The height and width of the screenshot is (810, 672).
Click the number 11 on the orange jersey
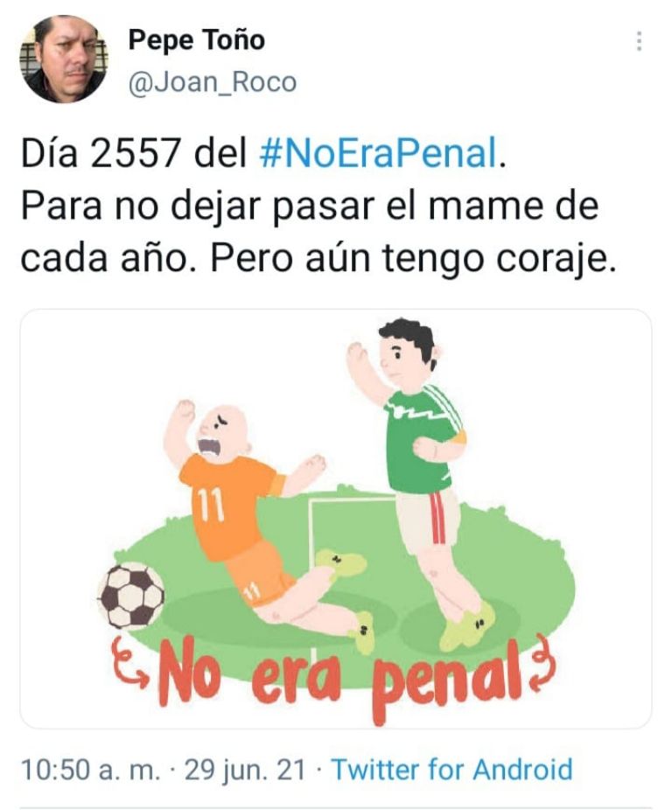tap(209, 504)
